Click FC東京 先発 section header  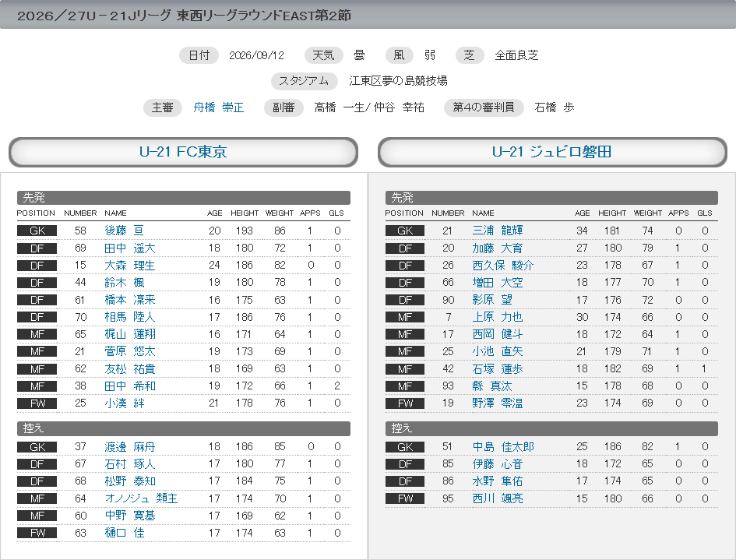click(184, 198)
